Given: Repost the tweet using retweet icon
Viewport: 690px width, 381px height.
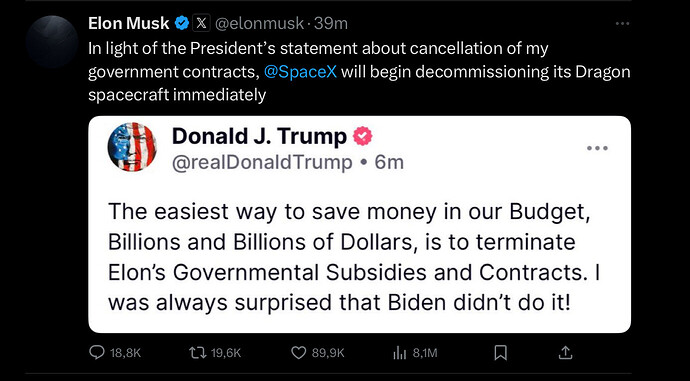Looking at the screenshot, I should (x=196, y=352).
